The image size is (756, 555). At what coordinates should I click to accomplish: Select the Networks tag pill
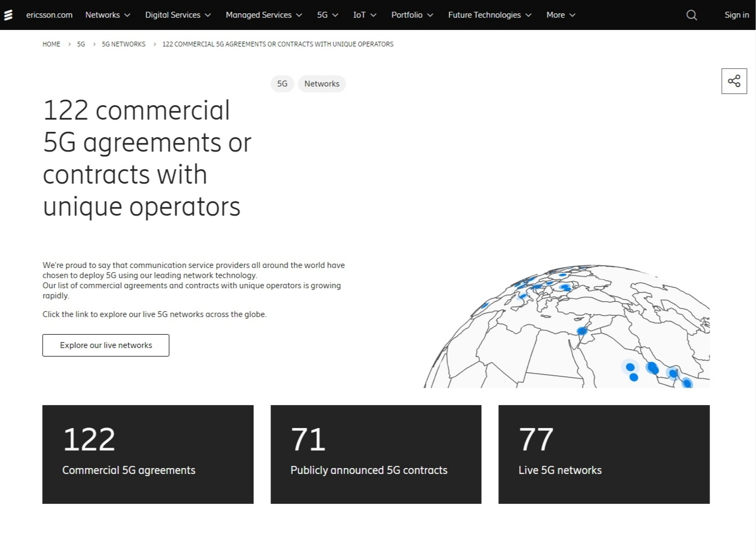point(322,84)
